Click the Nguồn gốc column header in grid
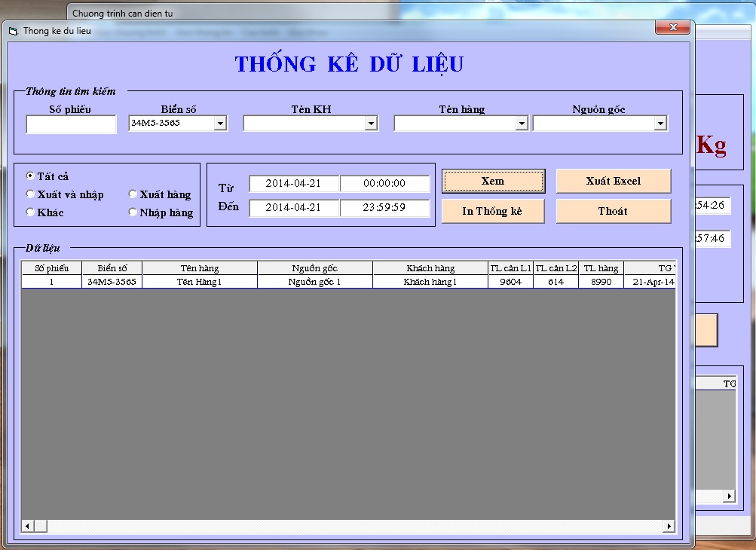The image size is (756, 550). click(315, 268)
